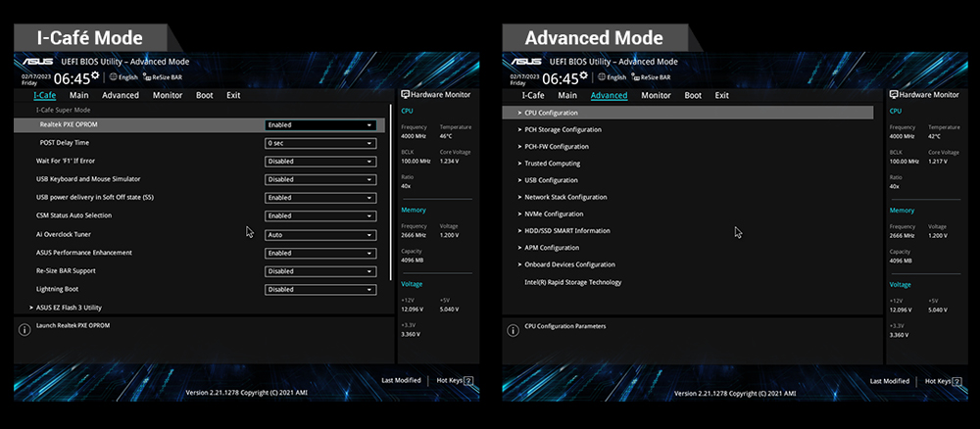This screenshot has height=429, width=980.
Task: Open Lightning Boot dropdown
Action: [x=320, y=289]
